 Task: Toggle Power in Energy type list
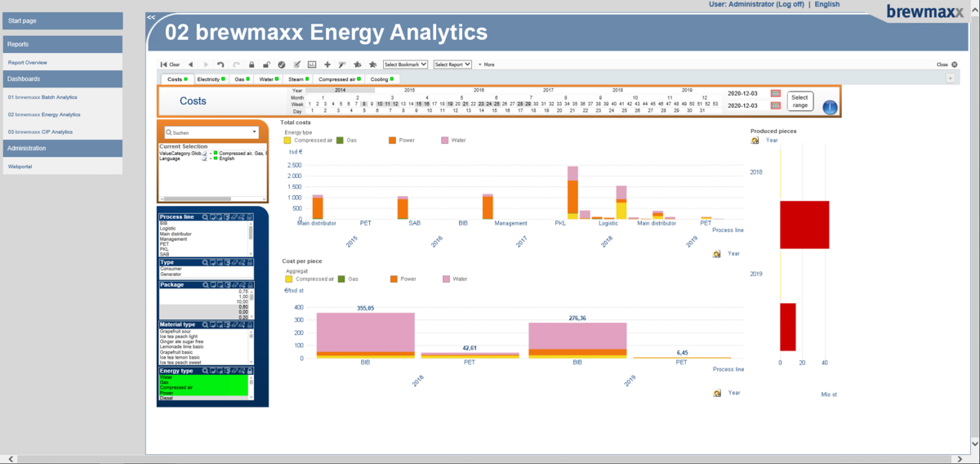166,392
